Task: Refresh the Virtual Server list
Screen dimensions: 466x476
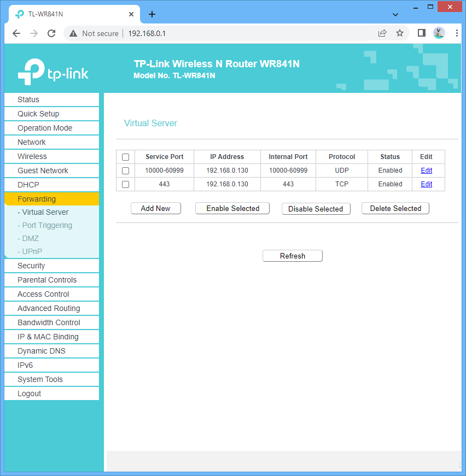Action: (293, 256)
